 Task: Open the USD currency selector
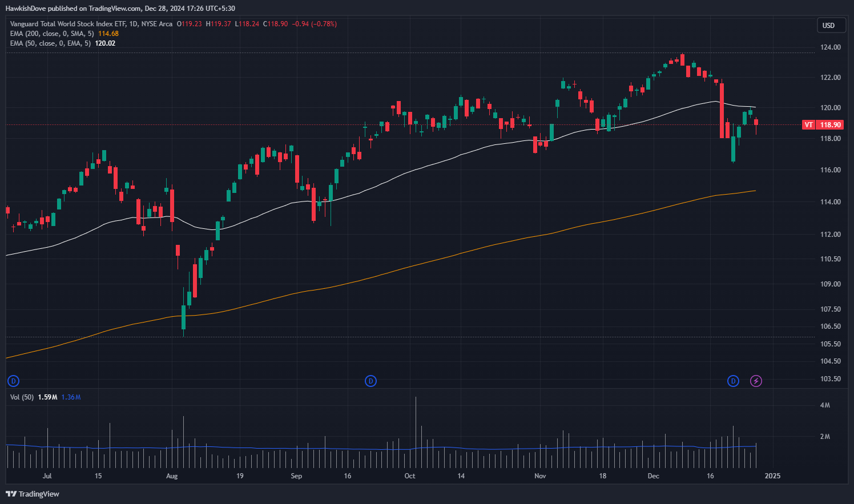[x=832, y=25]
